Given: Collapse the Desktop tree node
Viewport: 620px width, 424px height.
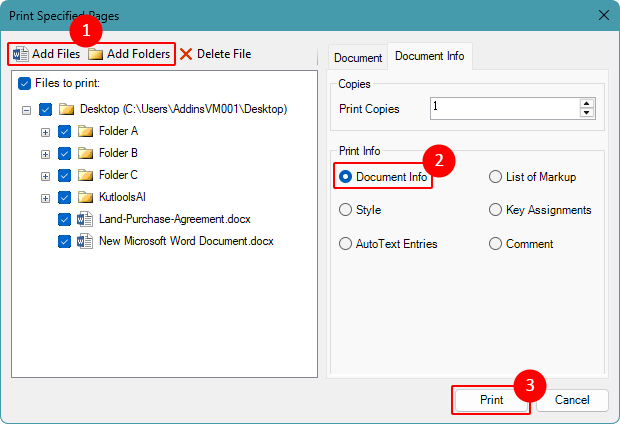Looking at the screenshot, I should click(26, 110).
